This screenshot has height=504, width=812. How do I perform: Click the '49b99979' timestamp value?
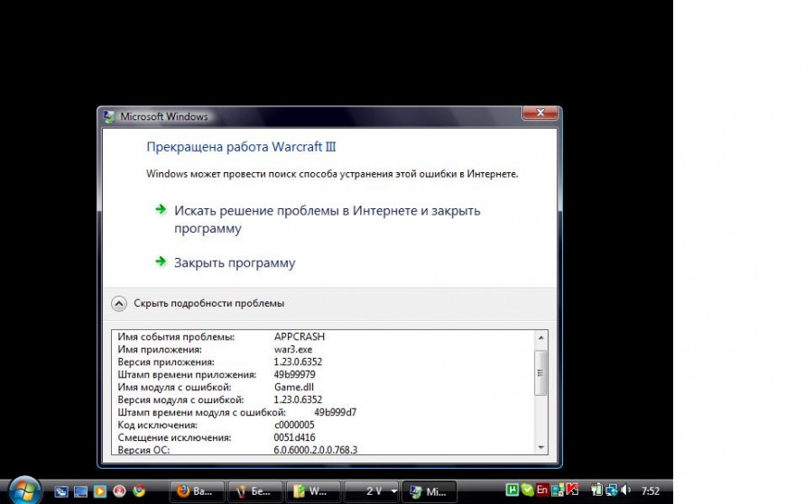(x=294, y=374)
